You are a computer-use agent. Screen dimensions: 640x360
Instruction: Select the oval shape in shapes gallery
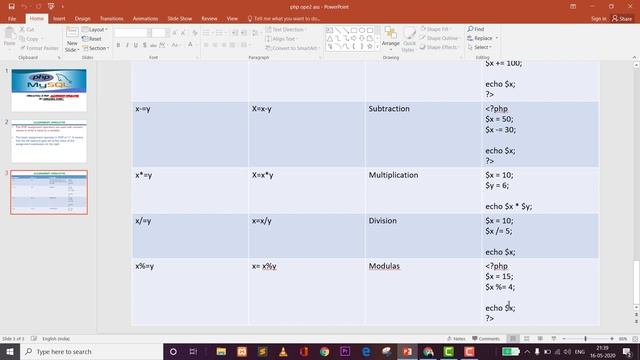click(x=362, y=31)
